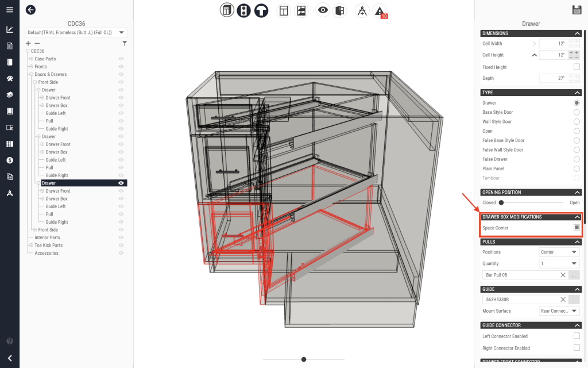588x368 pixels.
Task: Click the eye view icon in top toolbar
Action: point(323,10)
